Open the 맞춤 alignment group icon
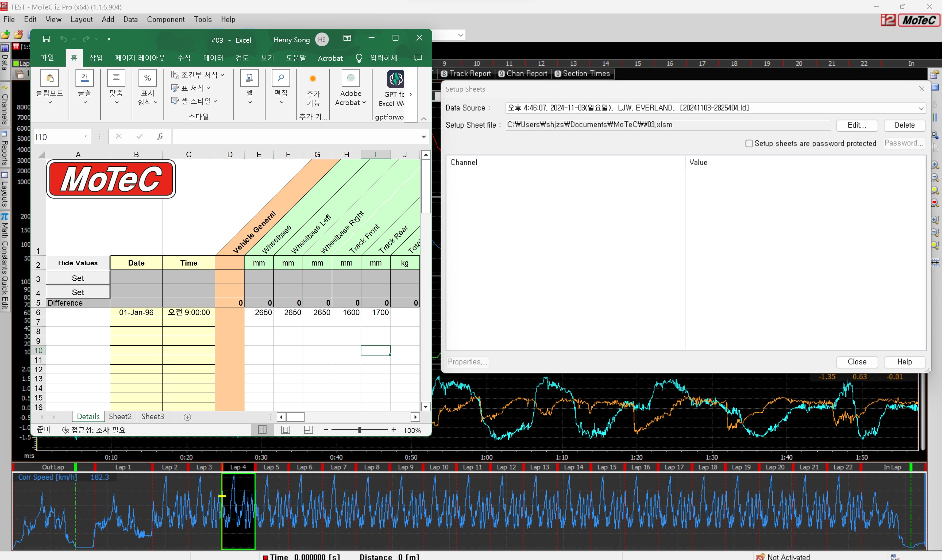 coord(116,78)
